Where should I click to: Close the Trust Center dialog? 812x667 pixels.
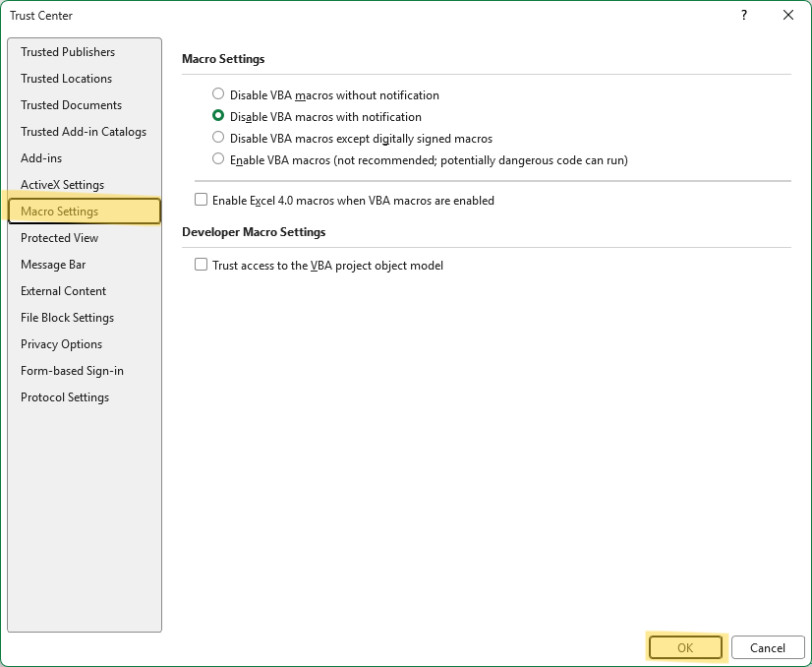[787, 15]
